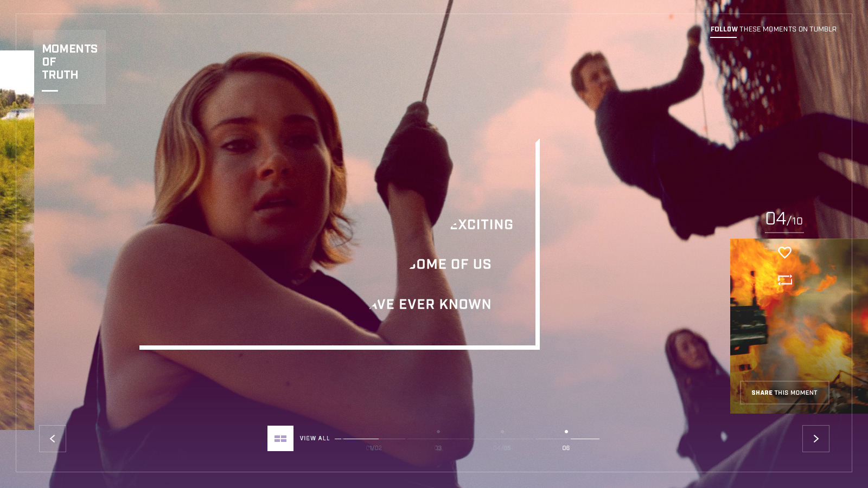
Task: Jump to timeline marker 04/05
Action: coord(502,448)
